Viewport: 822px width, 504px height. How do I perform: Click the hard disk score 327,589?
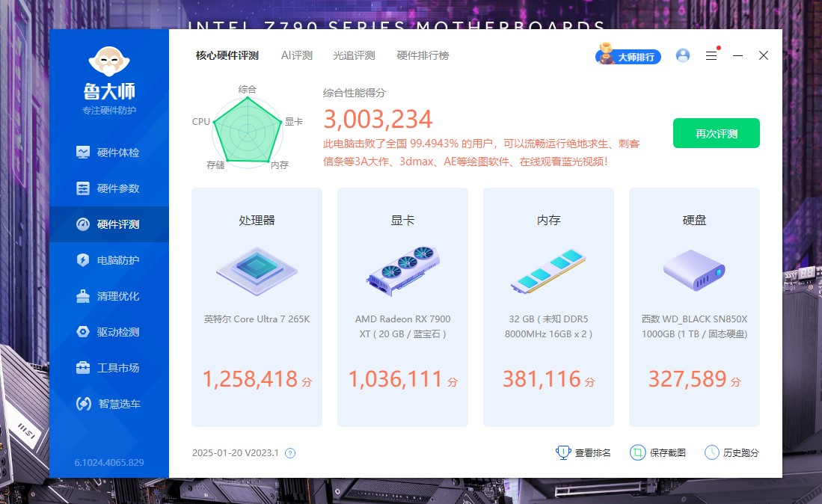687,379
